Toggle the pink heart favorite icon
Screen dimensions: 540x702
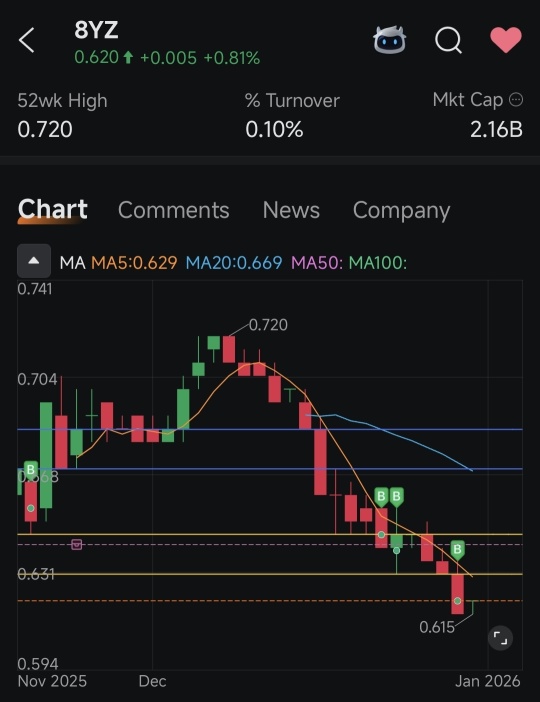pos(506,39)
